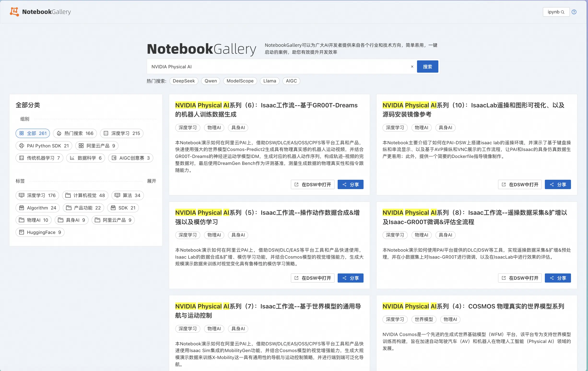
Task: Expand tag list with 展开
Action: 151,181
